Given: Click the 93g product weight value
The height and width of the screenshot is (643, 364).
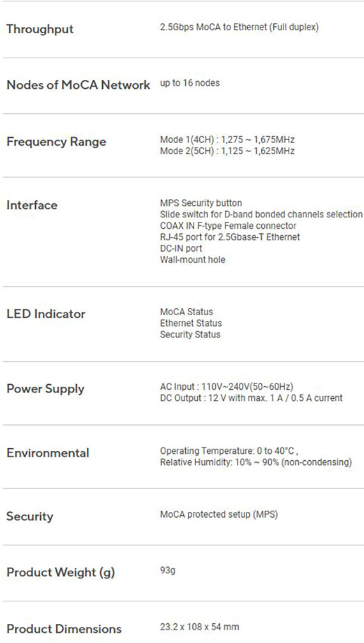Looking at the screenshot, I should [168, 570].
